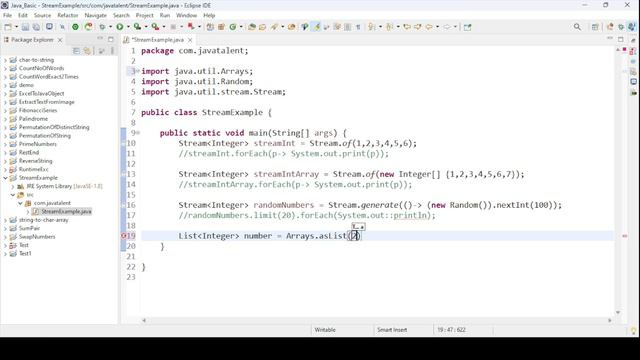Click the Debug bug toolbar icon
Image resolution: width=640 pixels, height=360 pixels.
click(102, 27)
